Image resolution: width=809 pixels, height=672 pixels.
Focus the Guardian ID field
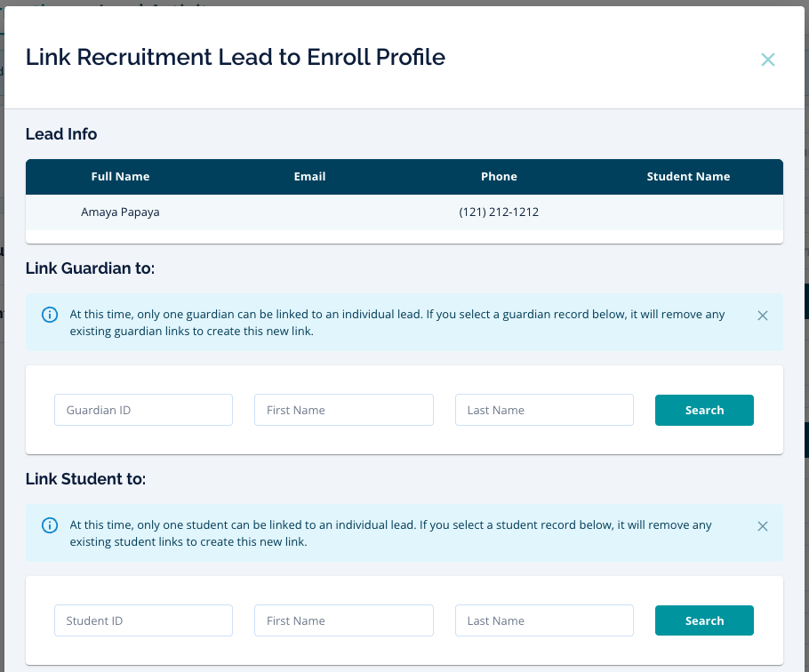(x=143, y=411)
